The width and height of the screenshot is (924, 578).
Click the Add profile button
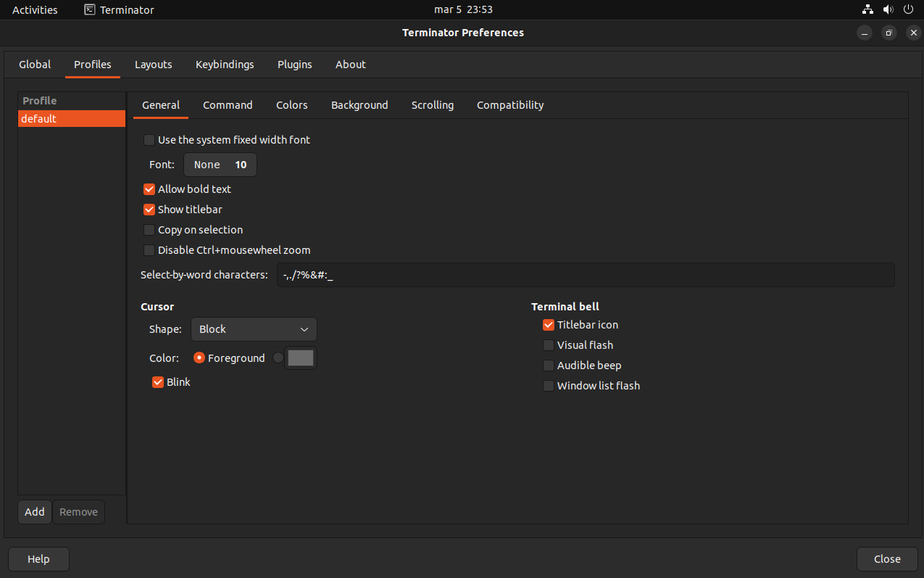tap(35, 512)
